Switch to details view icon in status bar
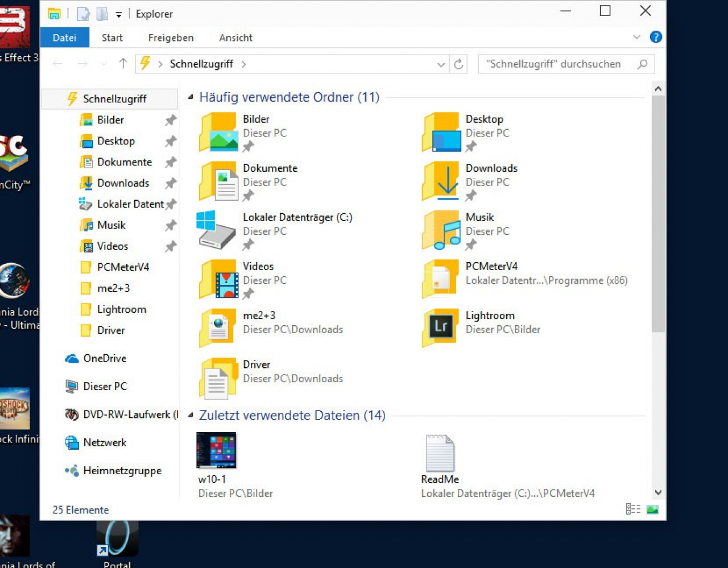Image resolution: width=728 pixels, height=568 pixels. 633,509
